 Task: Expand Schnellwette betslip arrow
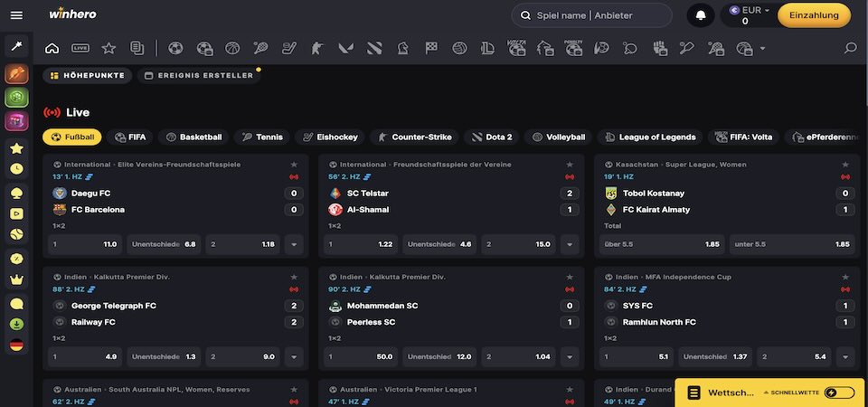pos(767,393)
